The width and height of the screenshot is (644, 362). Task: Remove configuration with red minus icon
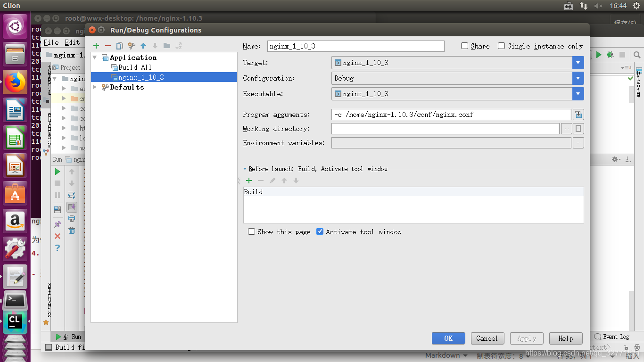click(108, 46)
